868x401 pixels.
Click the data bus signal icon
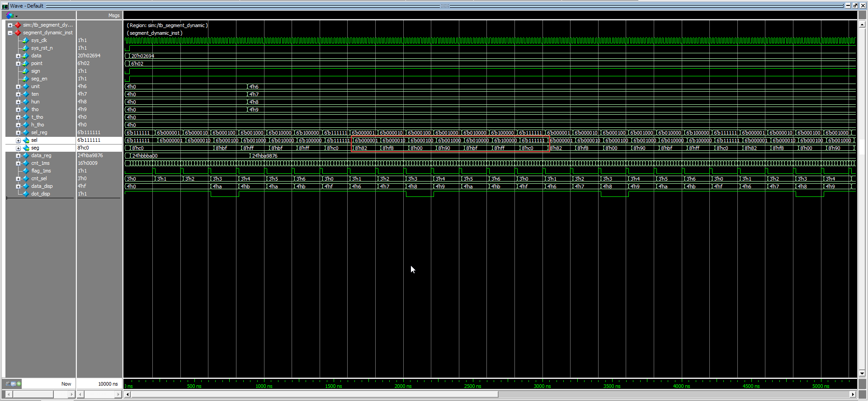click(x=26, y=56)
